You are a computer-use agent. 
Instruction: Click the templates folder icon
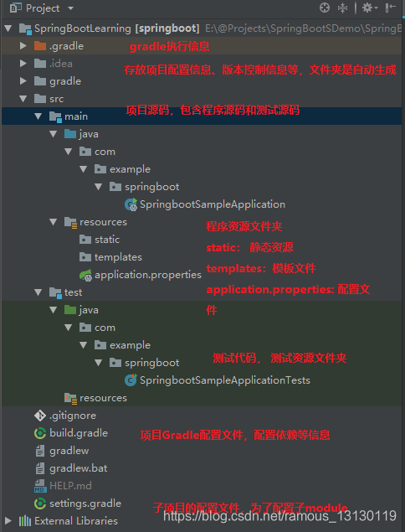click(x=85, y=257)
